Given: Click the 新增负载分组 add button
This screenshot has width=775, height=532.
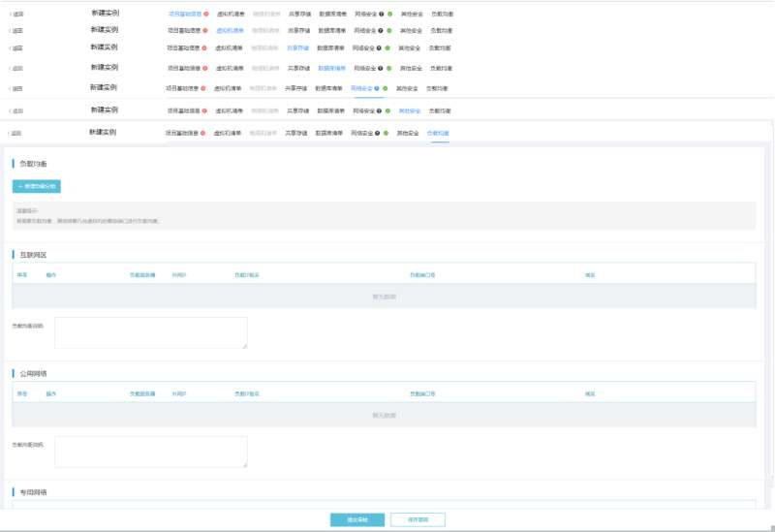Looking at the screenshot, I should pos(37,186).
